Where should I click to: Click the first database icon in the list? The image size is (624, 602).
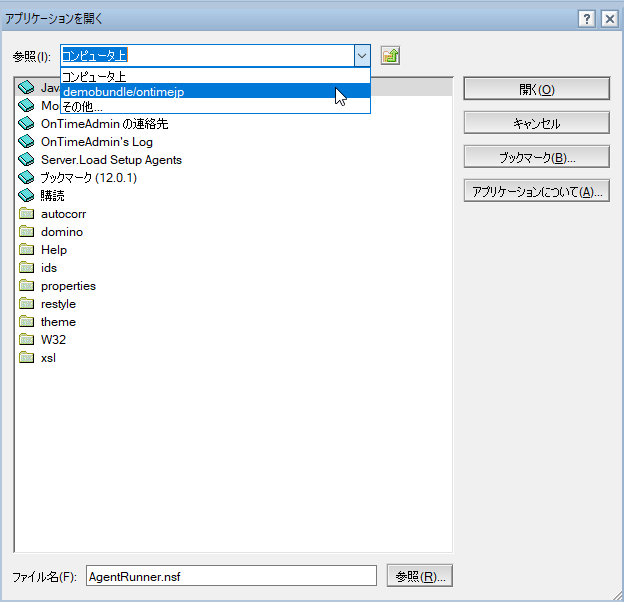click(x=26, y=88)
